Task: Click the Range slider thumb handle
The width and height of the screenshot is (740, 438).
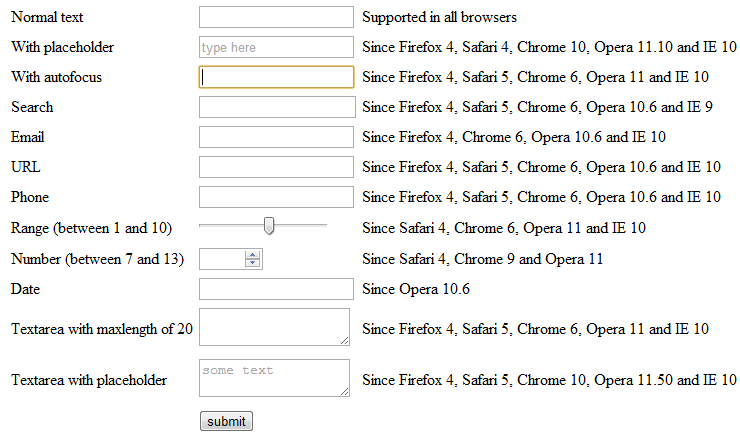Action: click(x=269, y=227)
